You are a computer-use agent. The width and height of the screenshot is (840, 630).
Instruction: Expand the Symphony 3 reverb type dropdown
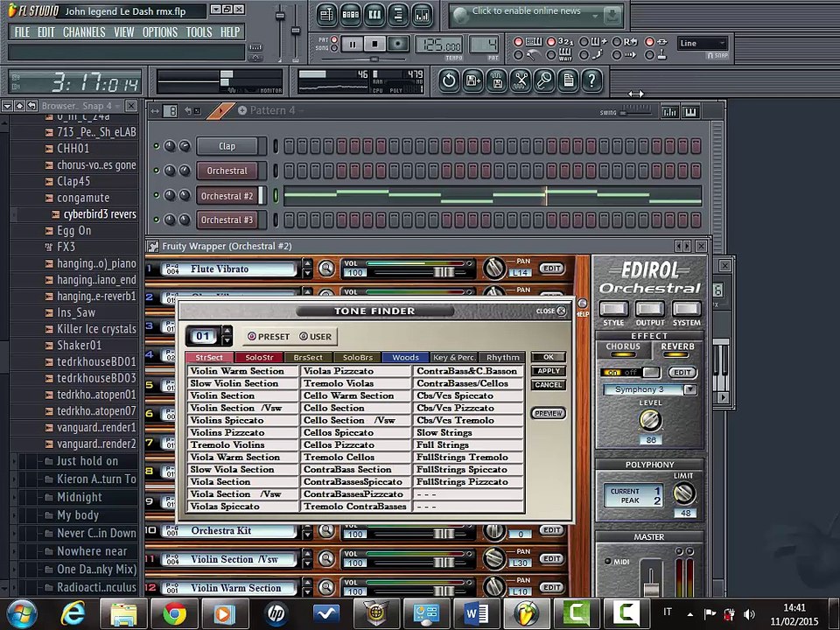click(690, 389)
